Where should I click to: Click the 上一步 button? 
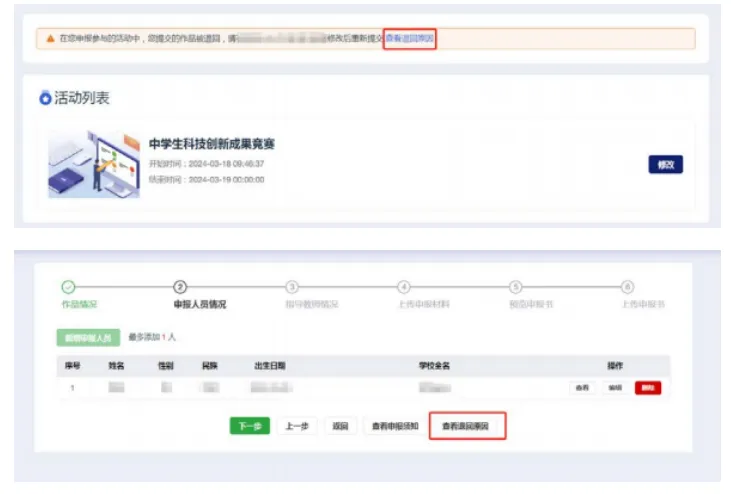tap(297, 426)
